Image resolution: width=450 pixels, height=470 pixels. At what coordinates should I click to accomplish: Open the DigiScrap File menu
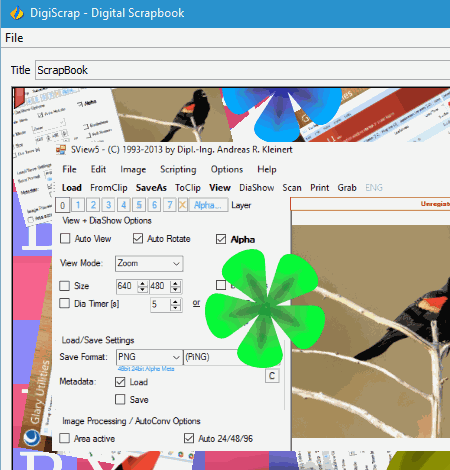(x=14, y=38)
